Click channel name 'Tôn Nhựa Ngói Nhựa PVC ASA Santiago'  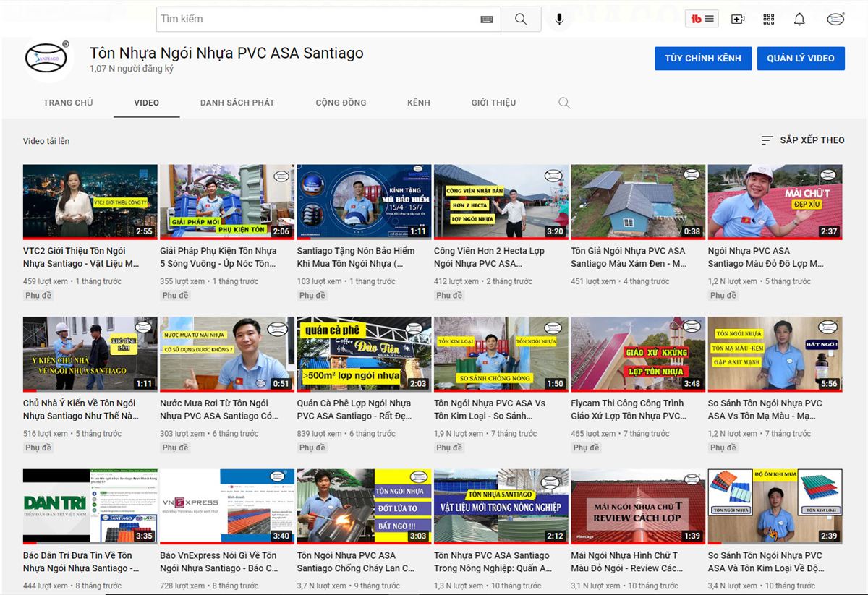tap(226, 53)
